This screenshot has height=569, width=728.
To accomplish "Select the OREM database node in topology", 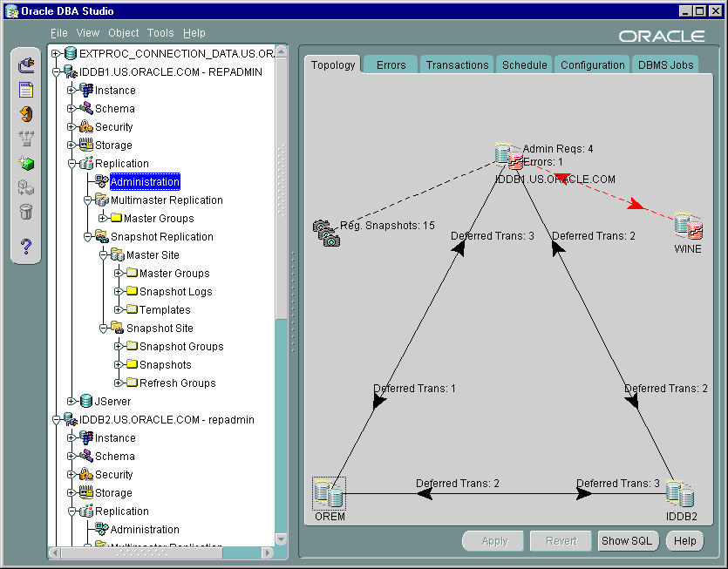I will 329,493.
